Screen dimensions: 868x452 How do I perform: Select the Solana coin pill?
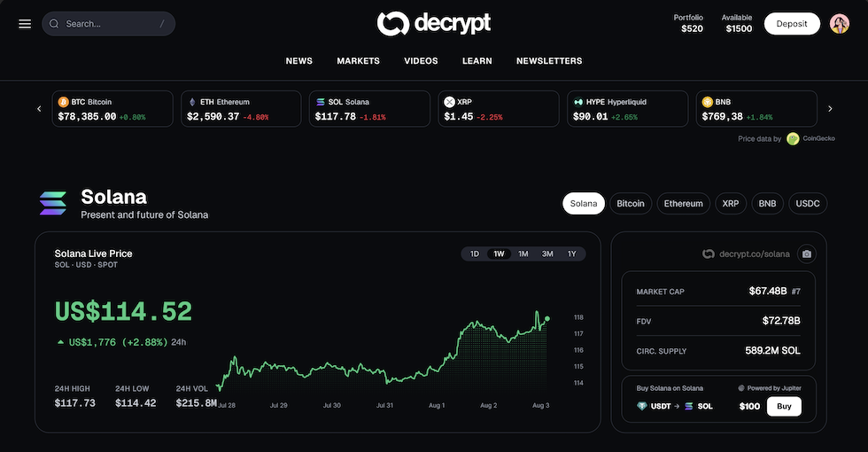click(x=584, y=203)
